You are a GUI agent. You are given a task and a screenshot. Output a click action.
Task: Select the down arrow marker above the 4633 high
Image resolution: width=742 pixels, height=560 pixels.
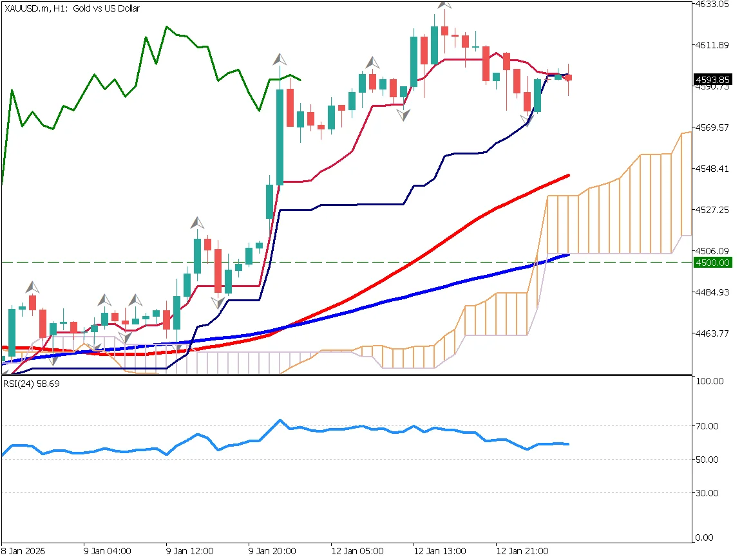pos(445,5)
